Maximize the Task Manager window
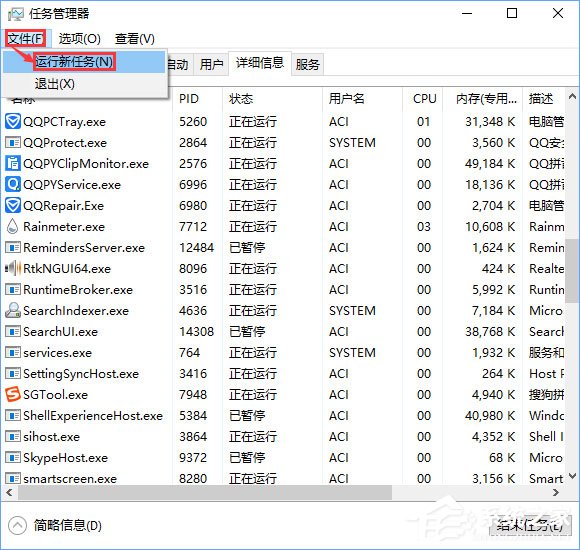The image size is (580, 550). pos(512,13)
